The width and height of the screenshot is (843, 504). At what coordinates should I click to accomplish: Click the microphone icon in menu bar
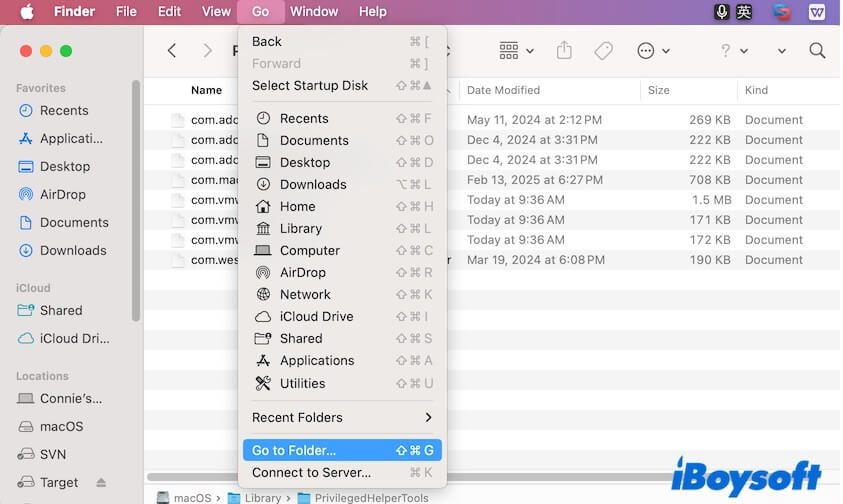pos(721,12)
